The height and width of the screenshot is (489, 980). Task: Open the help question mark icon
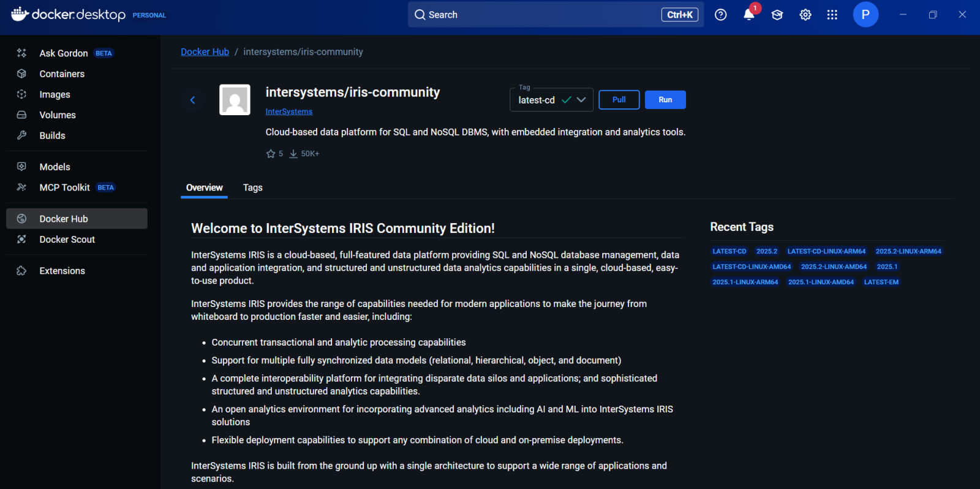tap(721, 15)
